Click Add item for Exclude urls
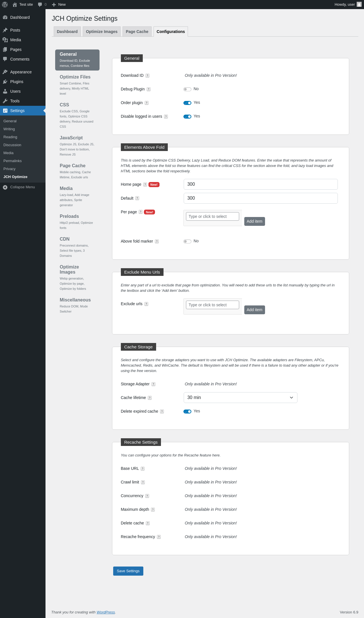The image size is (364, 618). point(255,310)
